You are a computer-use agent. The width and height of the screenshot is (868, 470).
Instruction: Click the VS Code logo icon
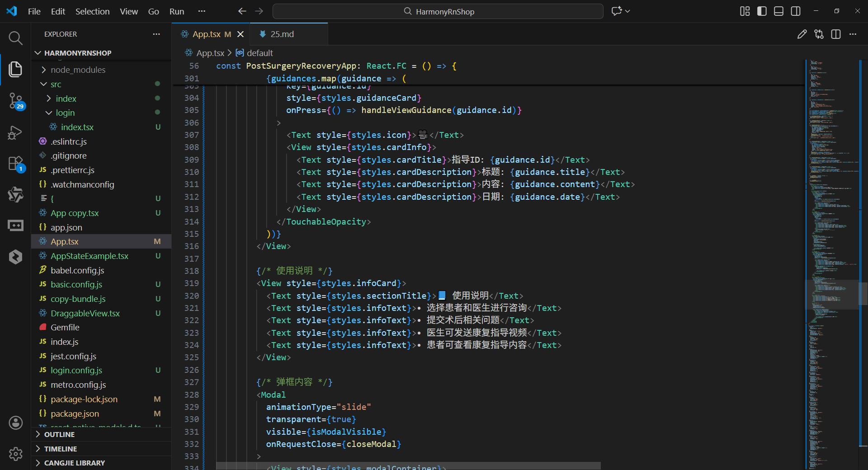point(12,11)
